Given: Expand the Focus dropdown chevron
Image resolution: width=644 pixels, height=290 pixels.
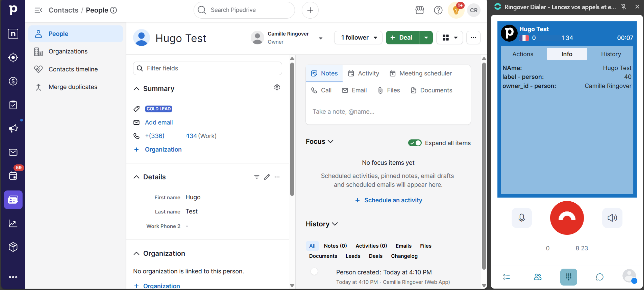Looking at the screenshot, I should point(330,141).
